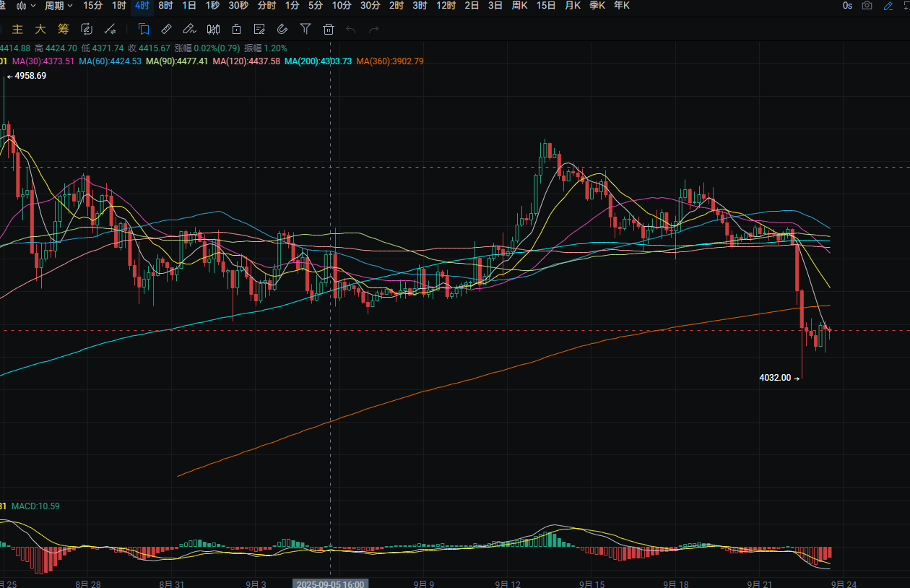Expand the 周期 period dropdown

click(x=58, y=6)
